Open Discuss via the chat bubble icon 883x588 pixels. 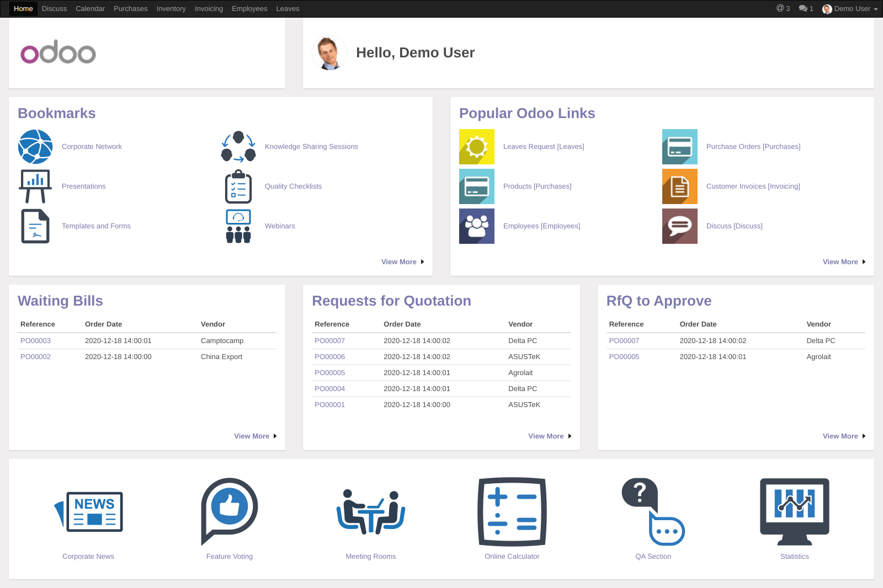click(x=679, y=226)
